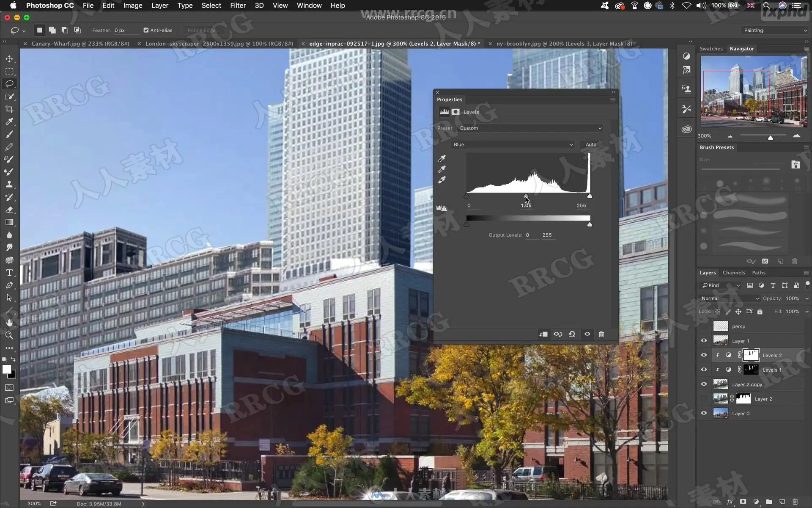Select the Zoom tool in the toolbar
Viewport: 812px width, 508px height.
point(9,336)
